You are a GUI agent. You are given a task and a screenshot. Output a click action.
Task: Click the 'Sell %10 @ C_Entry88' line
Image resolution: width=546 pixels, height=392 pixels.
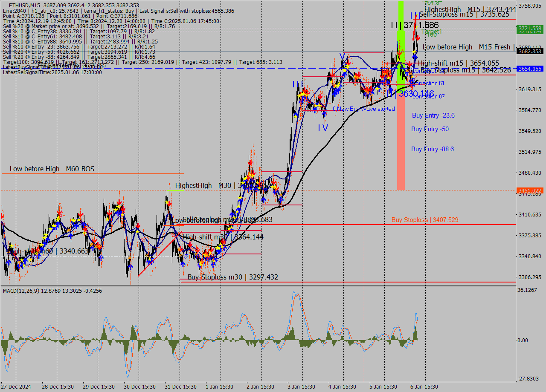coord(80,41)
